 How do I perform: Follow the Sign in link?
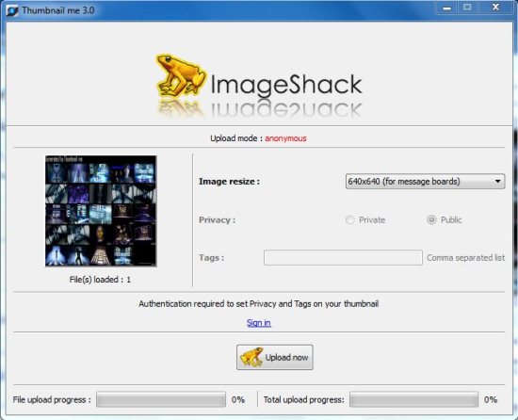(259, 323)
